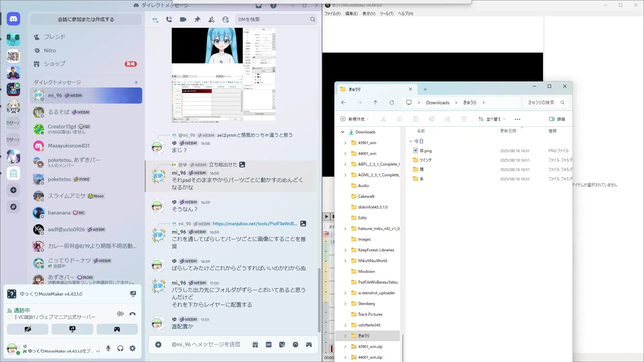Click the DMを検索 search field
This screenshot has width=644, height=362.
pyautogui.click(x=273, y=19)
